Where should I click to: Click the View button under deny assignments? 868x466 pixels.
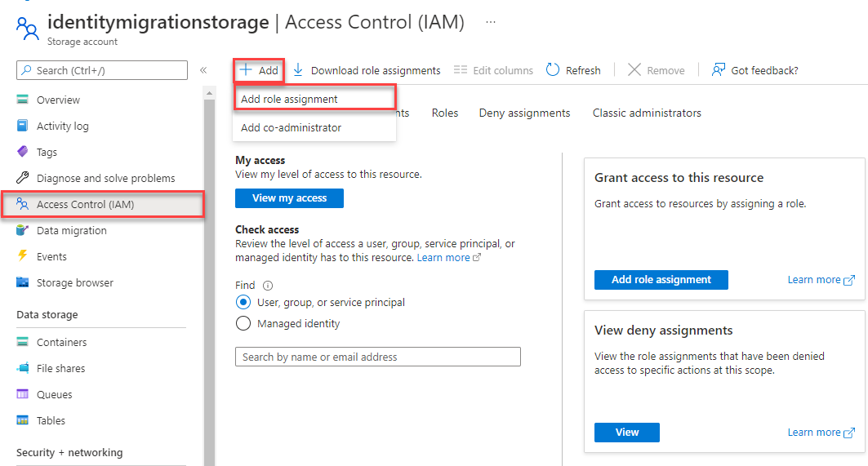pyautogui.click(x=626, y=433)
